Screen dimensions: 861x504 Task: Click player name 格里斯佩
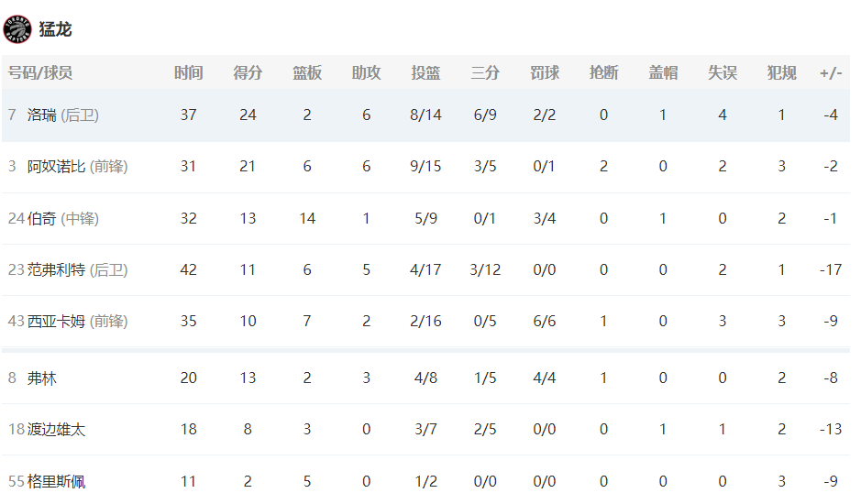click(x=57, y=481)
